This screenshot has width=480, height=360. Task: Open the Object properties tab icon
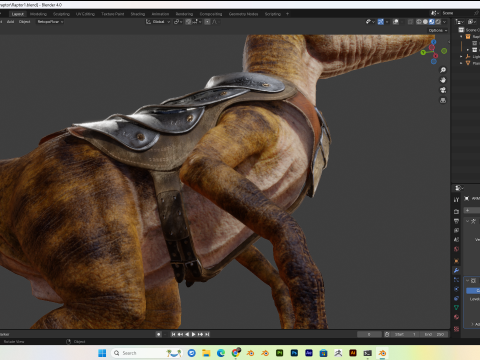click(456, 261)
